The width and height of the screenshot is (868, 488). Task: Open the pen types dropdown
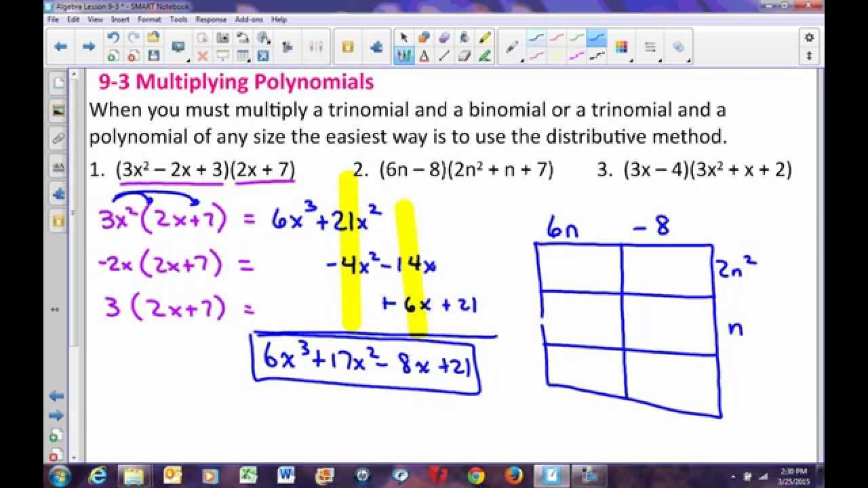click(x=513, y=47)
